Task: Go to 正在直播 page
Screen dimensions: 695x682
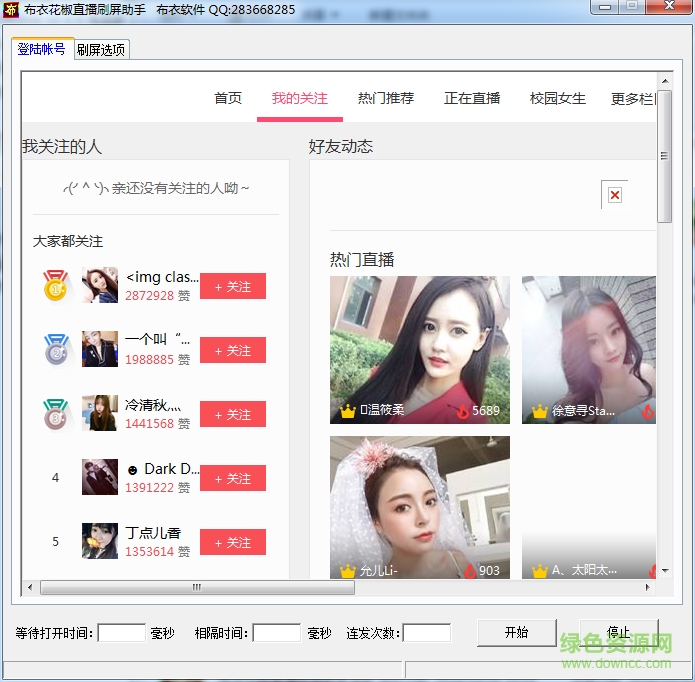Action: click(x=472, y=98)
